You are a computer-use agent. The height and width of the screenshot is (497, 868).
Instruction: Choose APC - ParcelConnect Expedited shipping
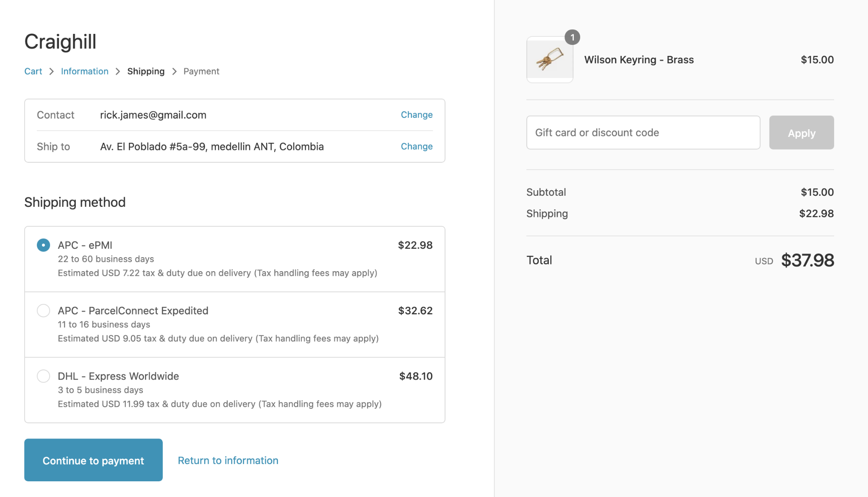click(43, 311)
